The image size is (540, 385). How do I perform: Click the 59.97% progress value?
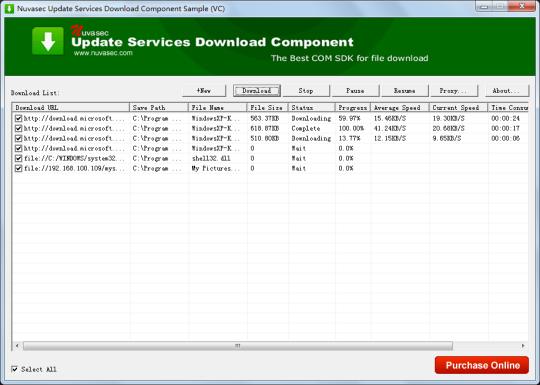[x=349, y=118]
